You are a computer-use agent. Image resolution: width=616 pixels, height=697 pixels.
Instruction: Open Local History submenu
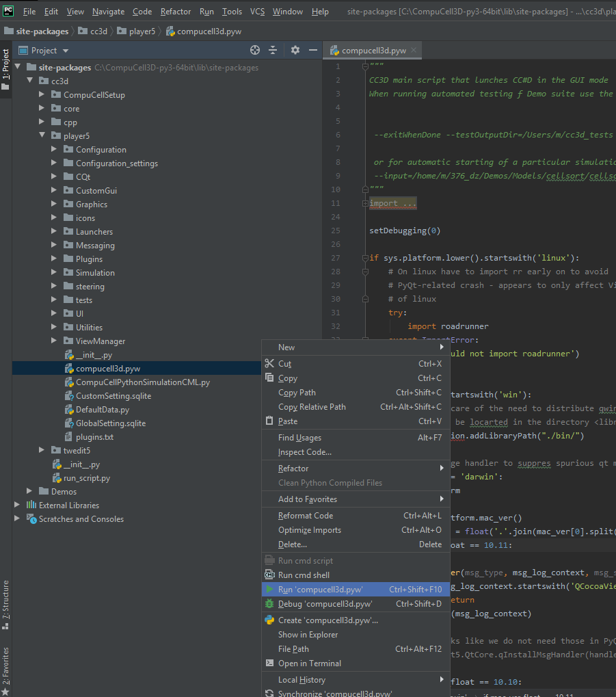coord(356,680)
